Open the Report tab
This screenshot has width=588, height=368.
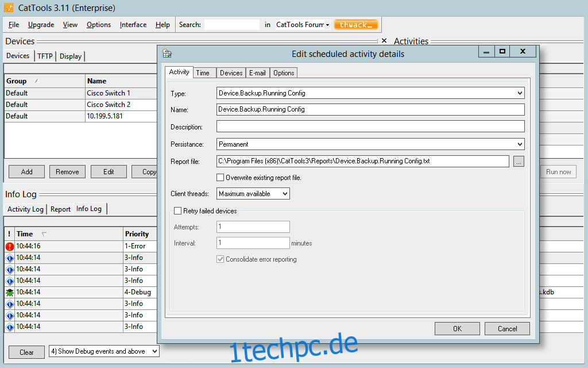click(60, 209)
